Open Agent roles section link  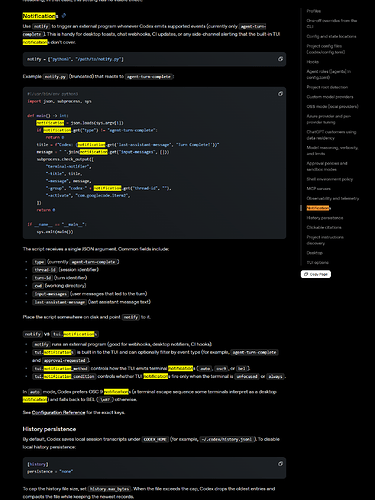click(x=329, y=74)
